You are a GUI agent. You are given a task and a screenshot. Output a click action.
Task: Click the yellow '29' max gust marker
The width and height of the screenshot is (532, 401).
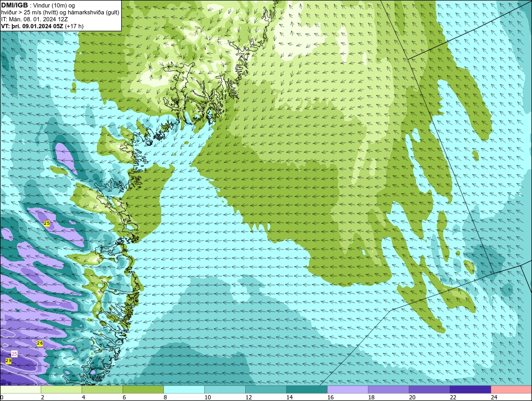coord(9,361)
